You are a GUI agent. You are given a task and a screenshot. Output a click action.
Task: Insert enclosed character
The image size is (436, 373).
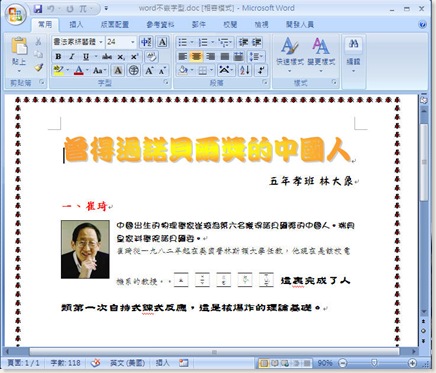tap(134, 70)
